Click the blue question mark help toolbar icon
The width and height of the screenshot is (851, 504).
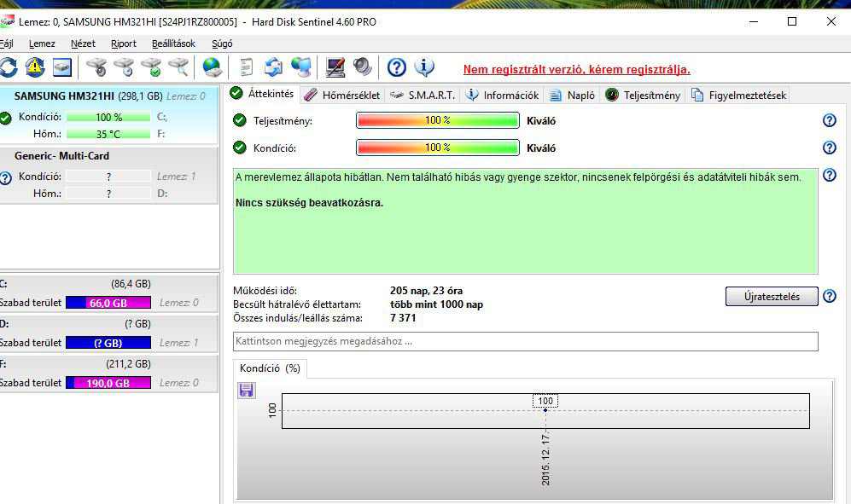coord(397,68)
